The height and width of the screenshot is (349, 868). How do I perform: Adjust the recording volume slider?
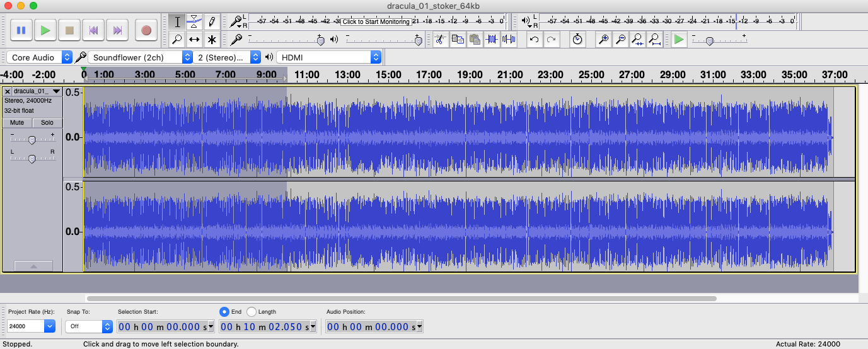coord(320,40)
